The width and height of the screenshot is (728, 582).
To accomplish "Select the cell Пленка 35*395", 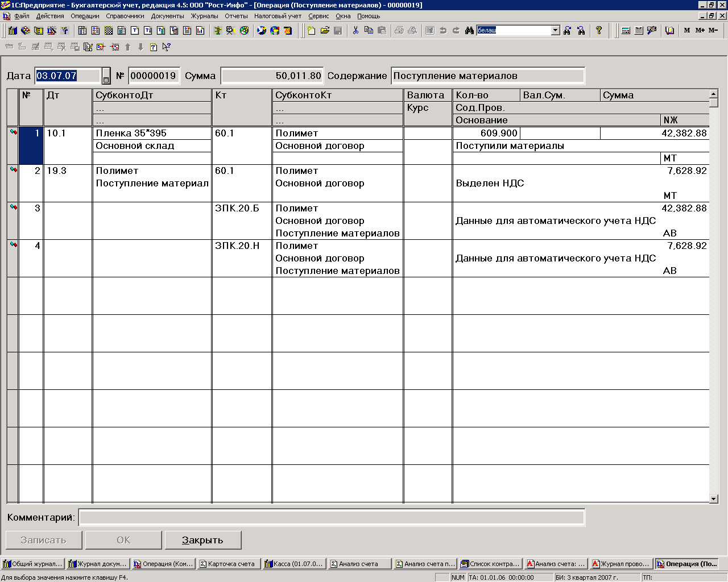I will point(152,133).
